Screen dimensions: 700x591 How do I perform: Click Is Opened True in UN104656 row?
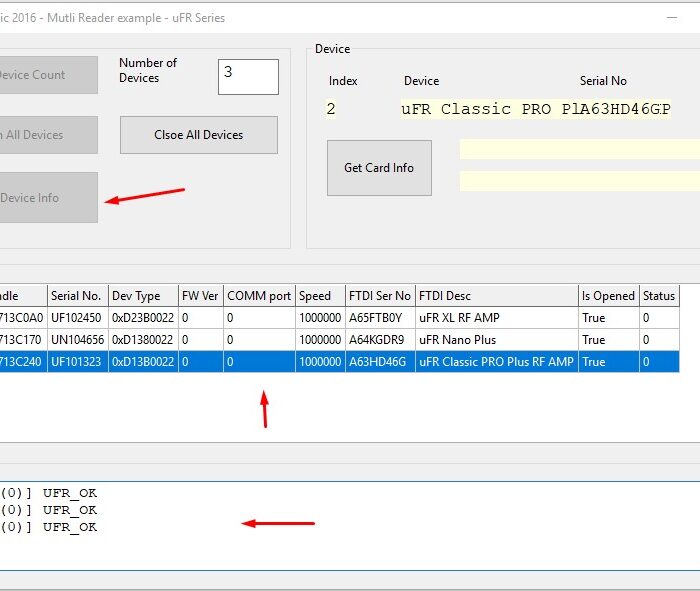click(608, 340)
